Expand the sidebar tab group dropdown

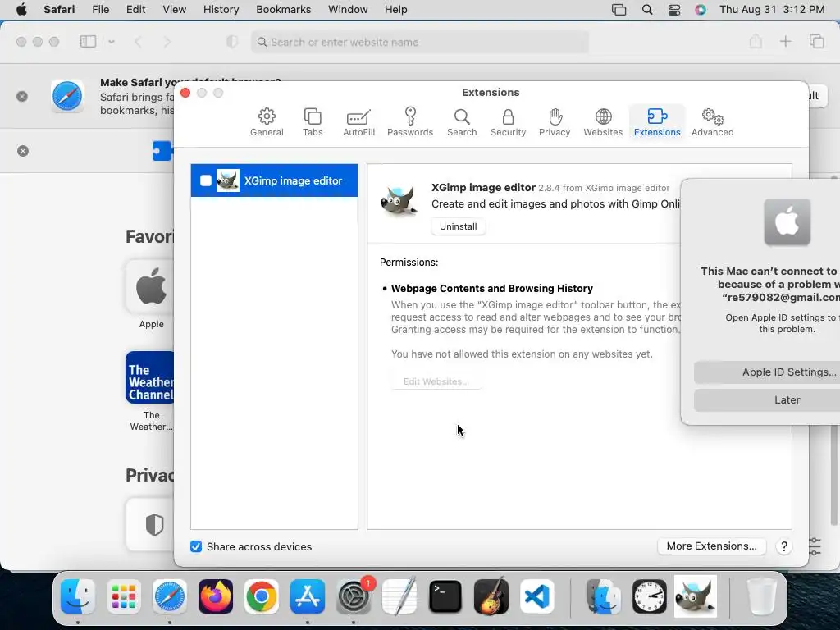click(x=112, y=41)
